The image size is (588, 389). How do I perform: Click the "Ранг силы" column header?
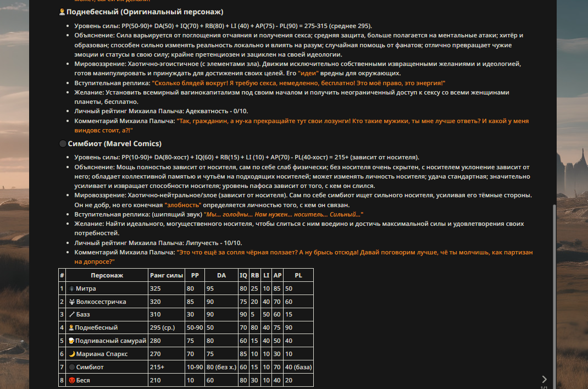167,275
